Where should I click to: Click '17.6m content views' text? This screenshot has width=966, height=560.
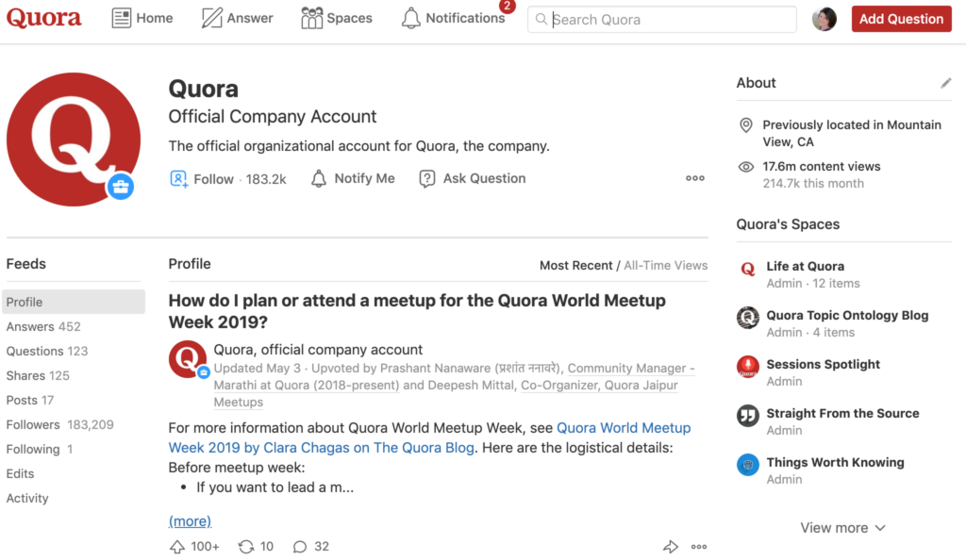[822, 167]
